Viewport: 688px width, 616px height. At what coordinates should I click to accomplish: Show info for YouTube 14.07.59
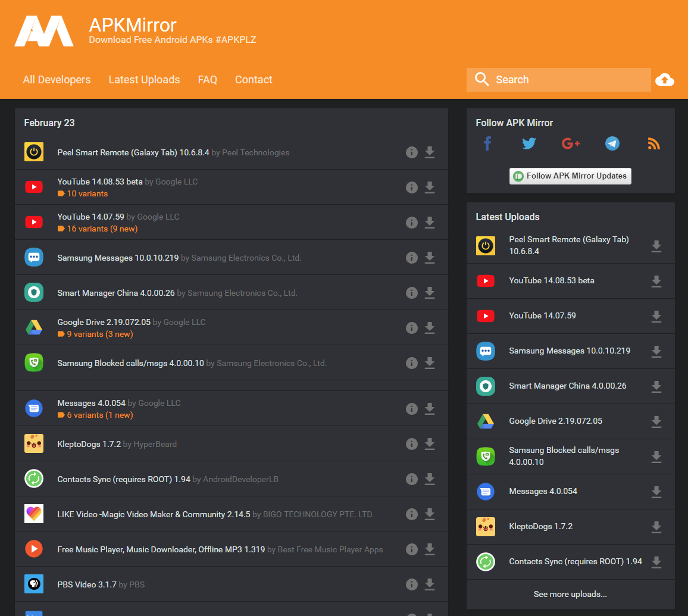coord(412,223)
